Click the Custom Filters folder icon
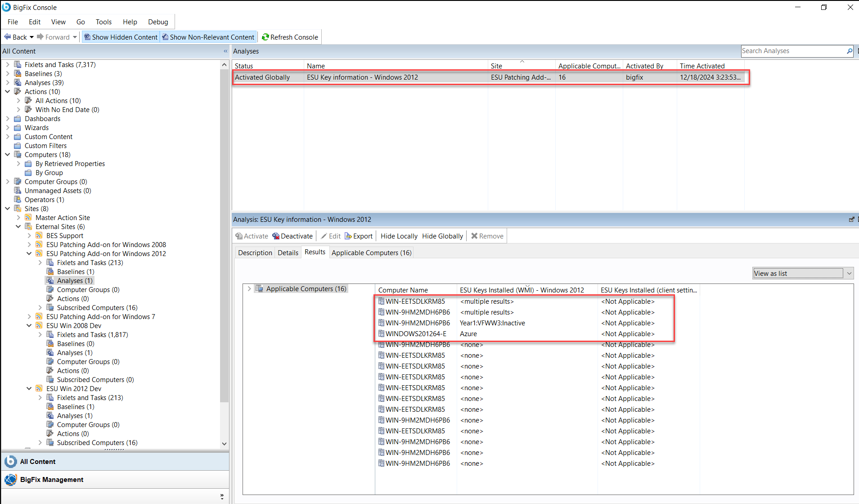Image resolution: width=859 pixels, height=504 pixels. [18, 146]
